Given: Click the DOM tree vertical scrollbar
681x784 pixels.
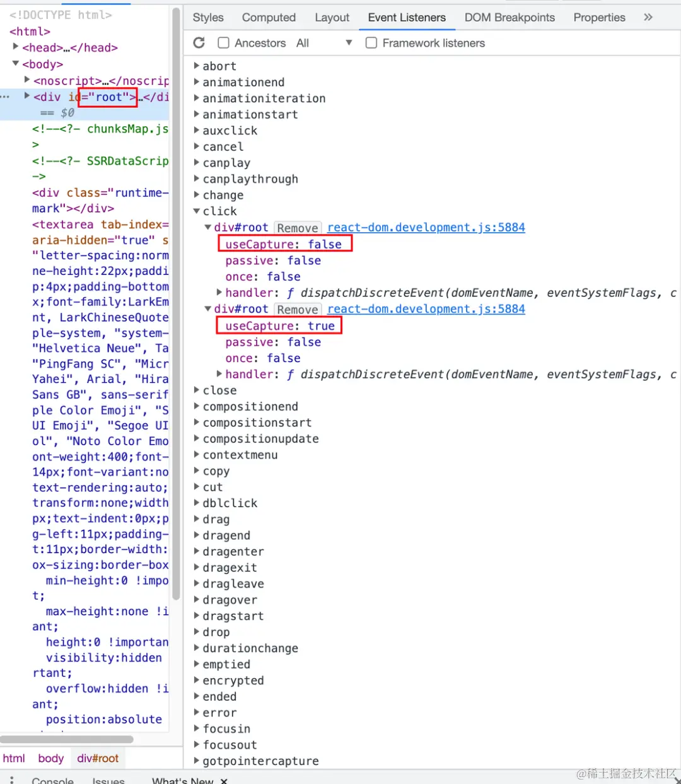Looking at the screenshot, I should tap(176, 303).
